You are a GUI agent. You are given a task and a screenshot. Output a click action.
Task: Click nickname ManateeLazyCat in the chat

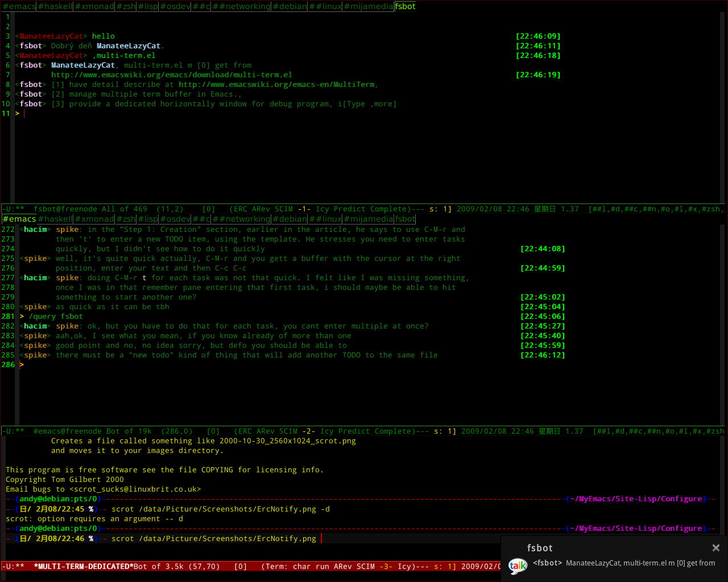(51, 36)
